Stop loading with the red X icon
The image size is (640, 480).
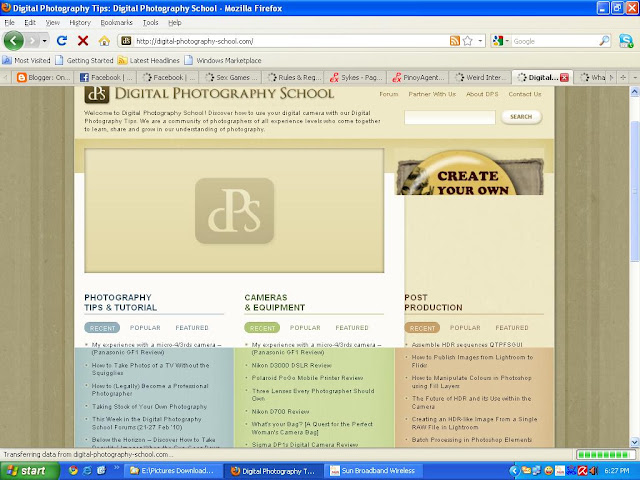[x=83, y=40]
